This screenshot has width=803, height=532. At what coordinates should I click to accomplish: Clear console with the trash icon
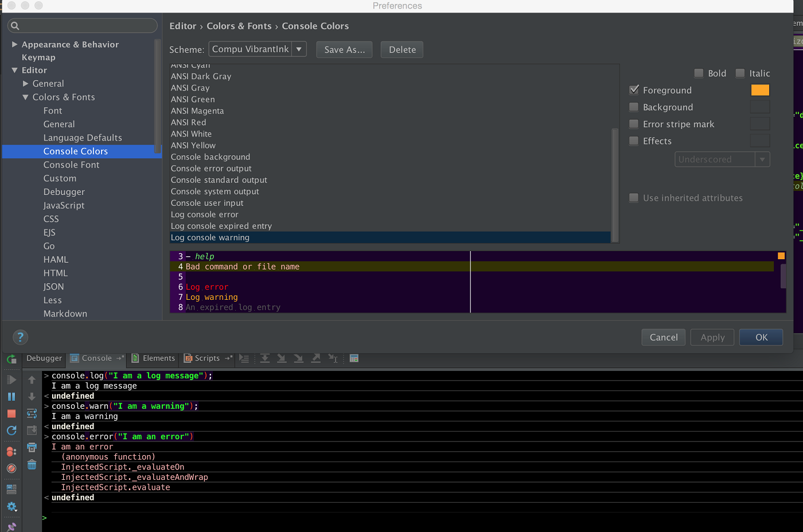pos(32,465)
